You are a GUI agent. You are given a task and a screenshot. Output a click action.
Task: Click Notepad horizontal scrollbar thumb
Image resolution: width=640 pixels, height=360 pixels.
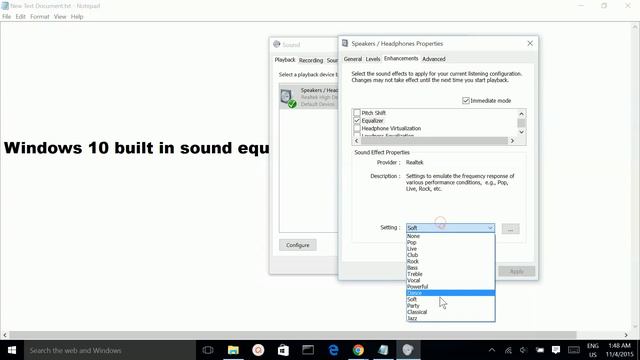(x=293, y=335)
